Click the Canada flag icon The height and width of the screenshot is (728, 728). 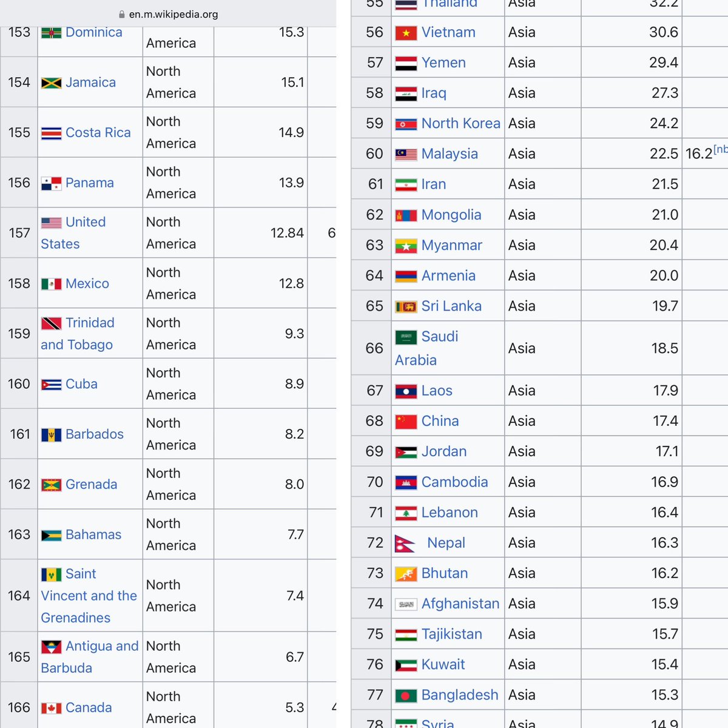[x=52, y=707]
